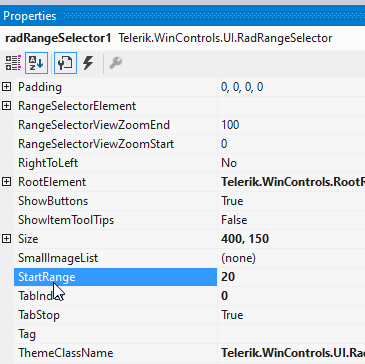Expand the RootElement property
Viewport: 365px width, 364px height.
[6, 182]
